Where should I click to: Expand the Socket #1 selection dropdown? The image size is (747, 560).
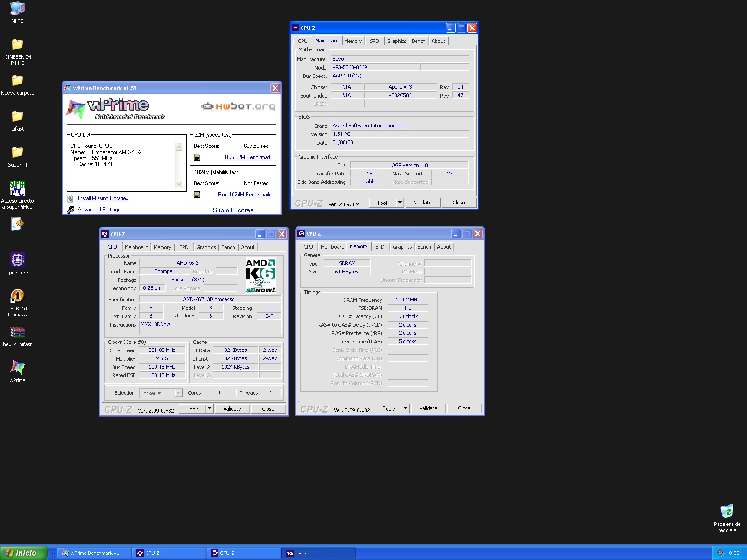(178, 393)
